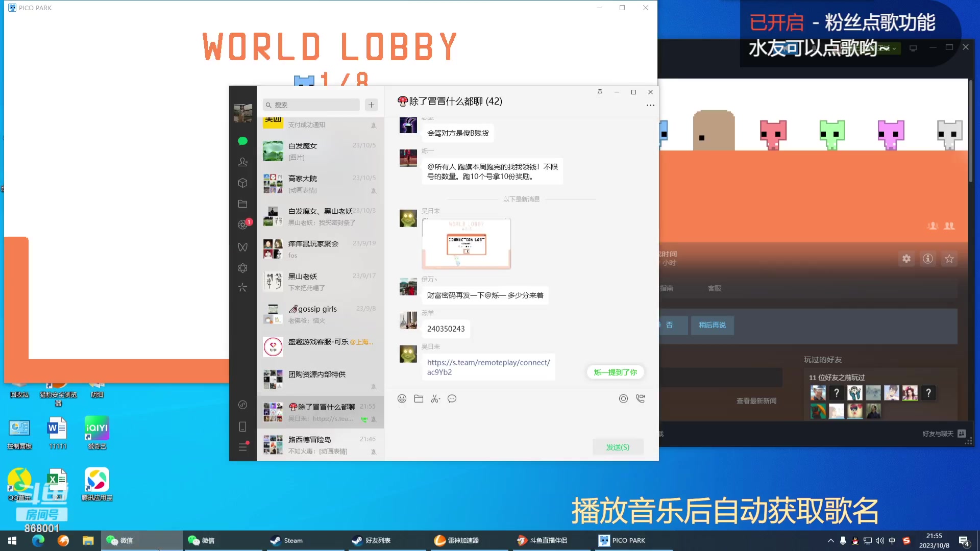Click the send file folder icon in chat toolbar

pyautogui.click(x=419, y=398)
